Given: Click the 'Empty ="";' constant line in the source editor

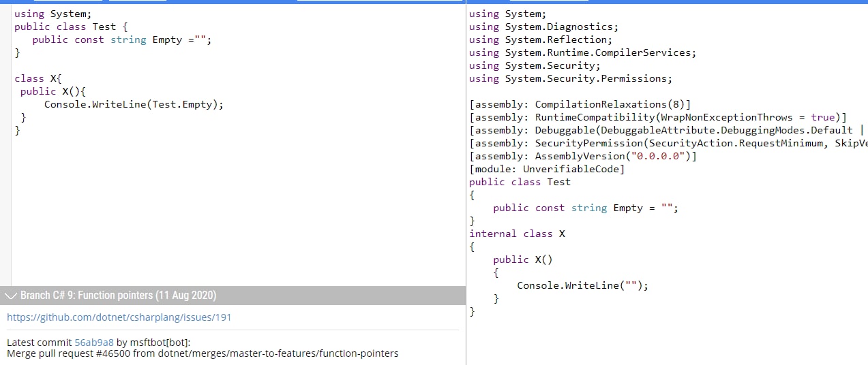Looking at the screenshot, I should [x=123, y=39].
